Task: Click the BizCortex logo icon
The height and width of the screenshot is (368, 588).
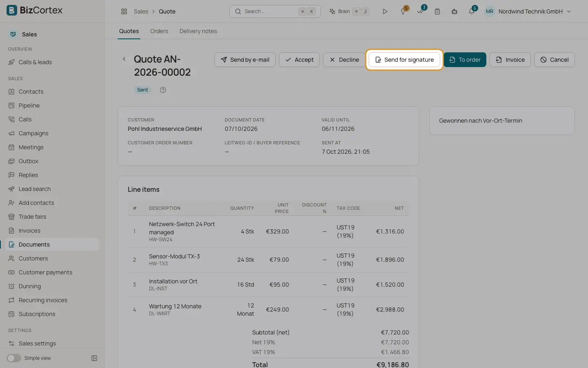Action: [x=12, y=10]
